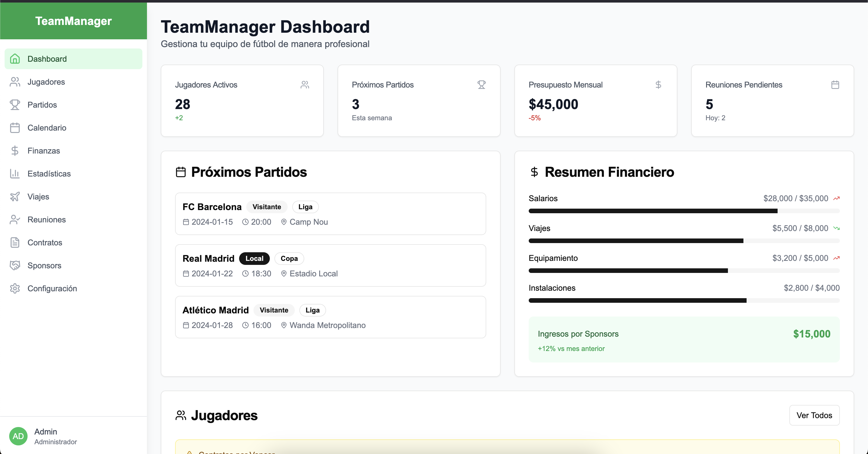The image size is (868, 454).
Task: Click the Copa badge on Real Madrid match
Action: click(289, 258)
